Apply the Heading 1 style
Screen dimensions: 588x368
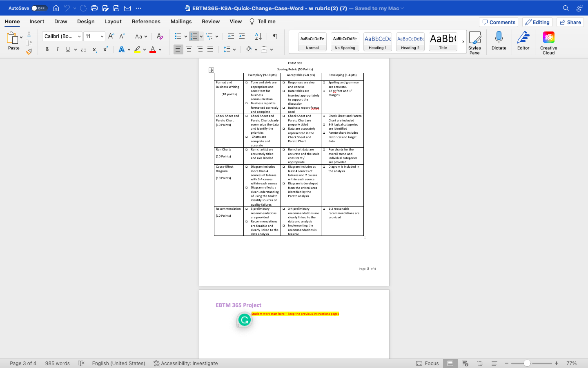(x=378, y=42)
